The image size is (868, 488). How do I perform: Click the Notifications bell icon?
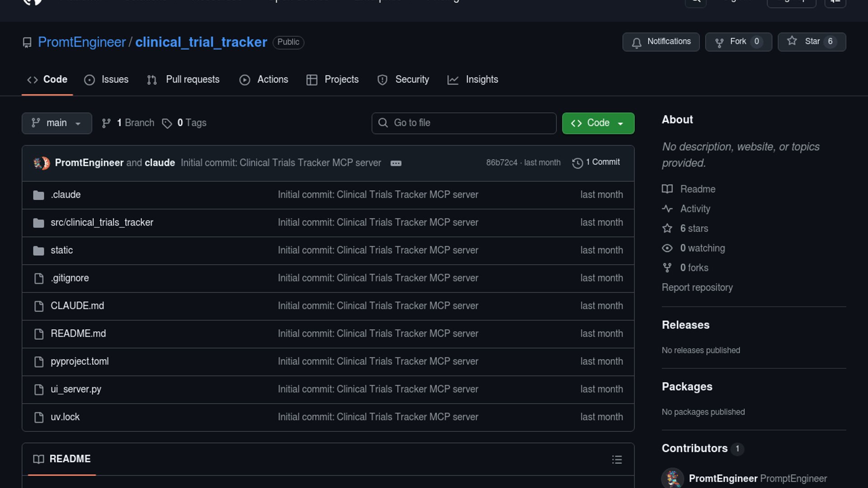coord(637,42)
